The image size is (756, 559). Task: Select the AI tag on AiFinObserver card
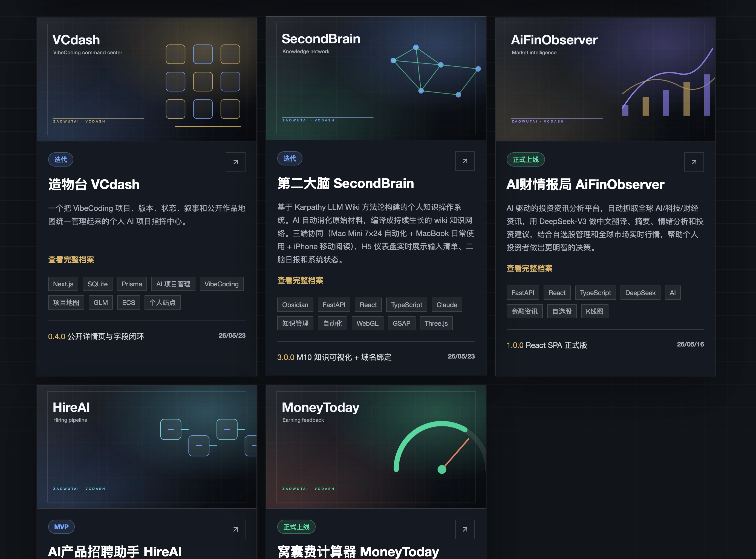672,293
